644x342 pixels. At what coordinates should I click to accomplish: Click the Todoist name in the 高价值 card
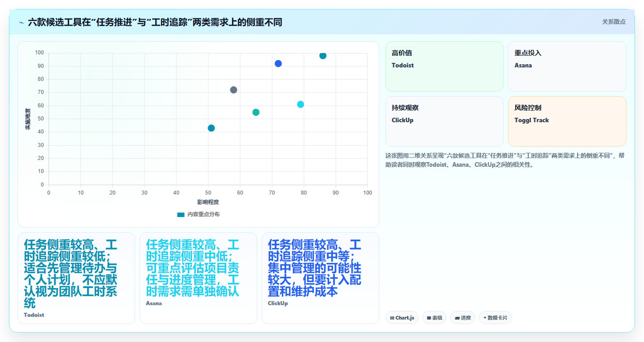coord(403,65)
